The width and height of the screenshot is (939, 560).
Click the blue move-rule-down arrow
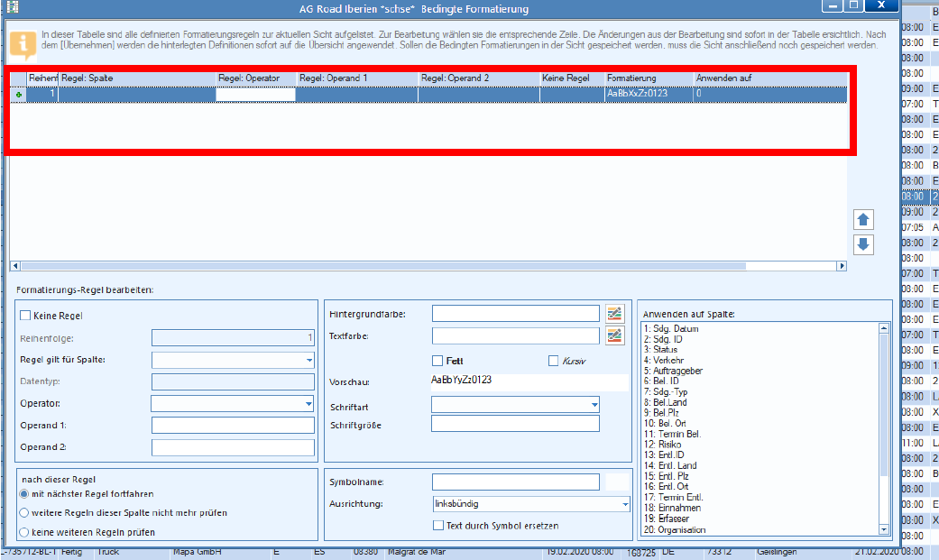click(863, 244)
